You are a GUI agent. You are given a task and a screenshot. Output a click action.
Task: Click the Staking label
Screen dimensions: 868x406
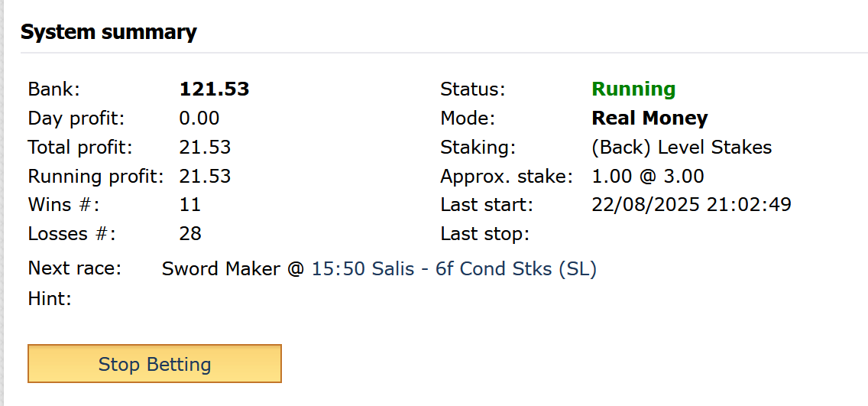coord(478,148)
